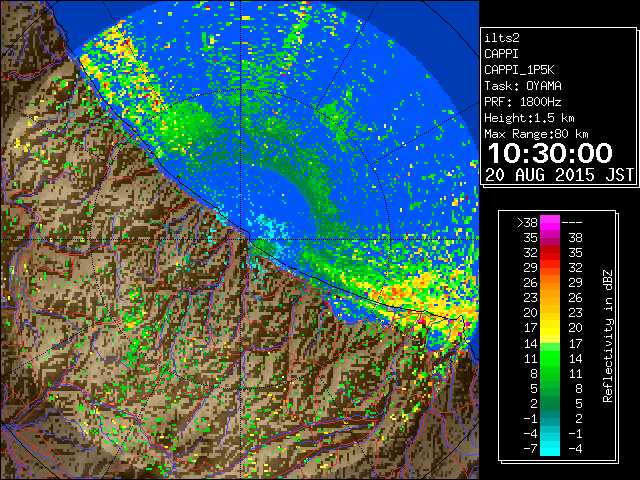The image size is (640, 480).
Task: Click the magenta >38 dBZ legend swatch
Action: [x=550, y=222]
